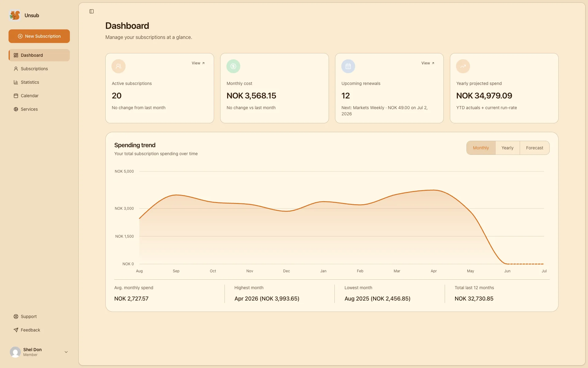Image resolution: width=588 pixels, height=368 pixels.
Task: Click the Dec label on chart axis
Action: coord(286,271)
